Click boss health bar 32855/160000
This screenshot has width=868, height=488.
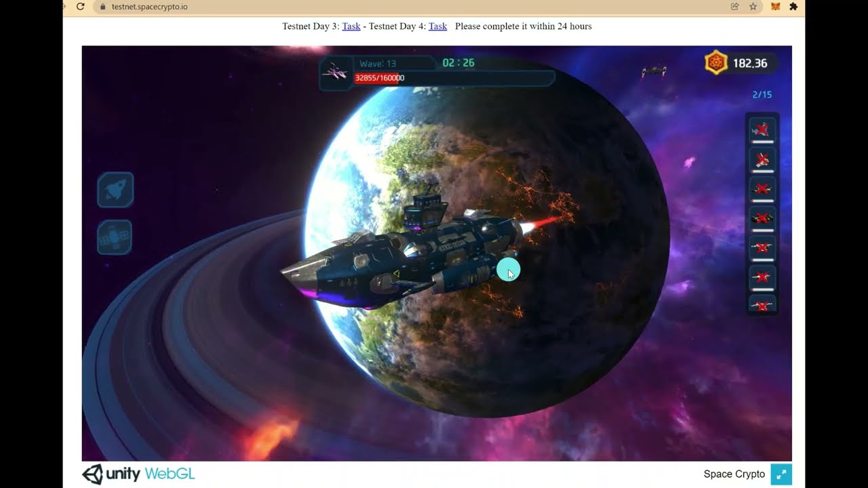point(453,78)
